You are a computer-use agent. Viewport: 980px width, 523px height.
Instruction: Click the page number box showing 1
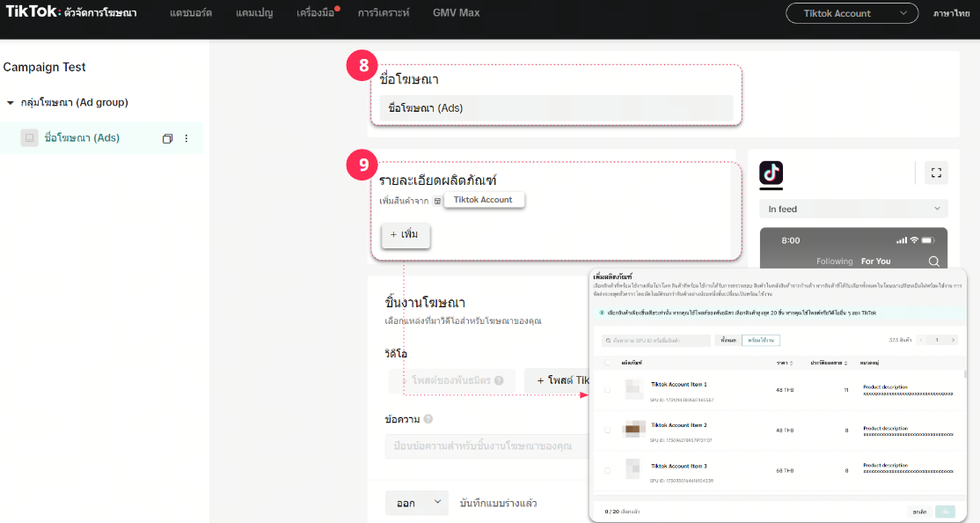[937, 341]
